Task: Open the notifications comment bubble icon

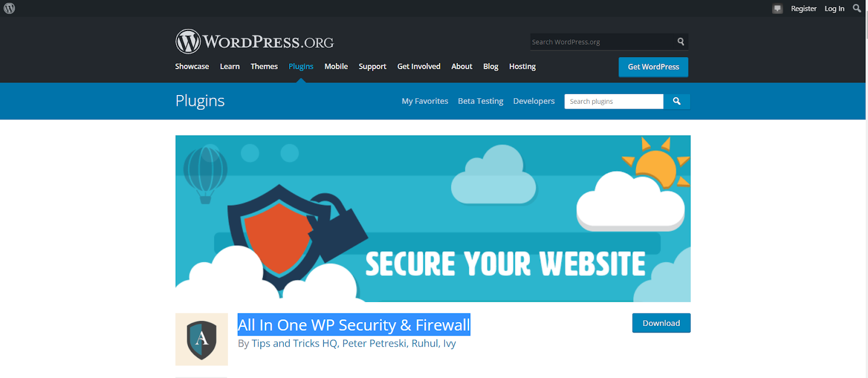Action: [777, 9]
